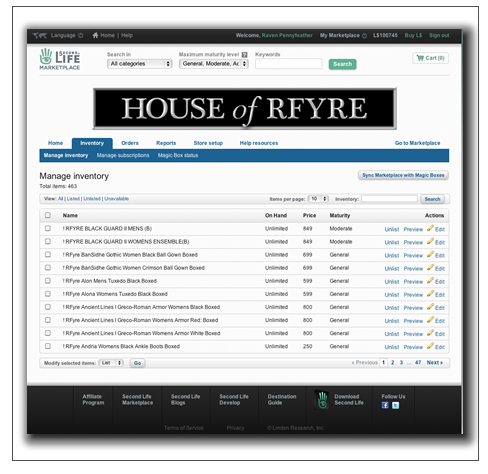Screen dimensions: 488x474
Task: Click pencil icon for Andria Black Ankle Boots
Action: [x=430, y=346]
